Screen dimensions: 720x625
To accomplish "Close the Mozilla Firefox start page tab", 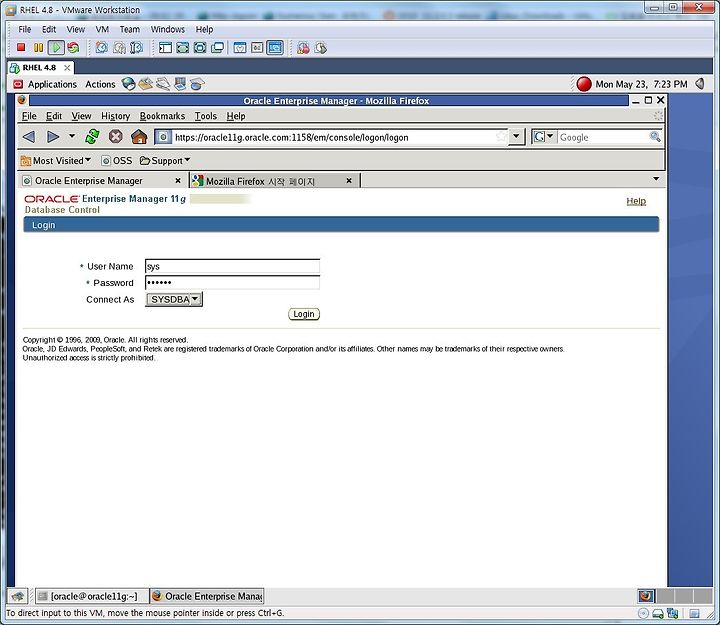I will click(349, 180).
